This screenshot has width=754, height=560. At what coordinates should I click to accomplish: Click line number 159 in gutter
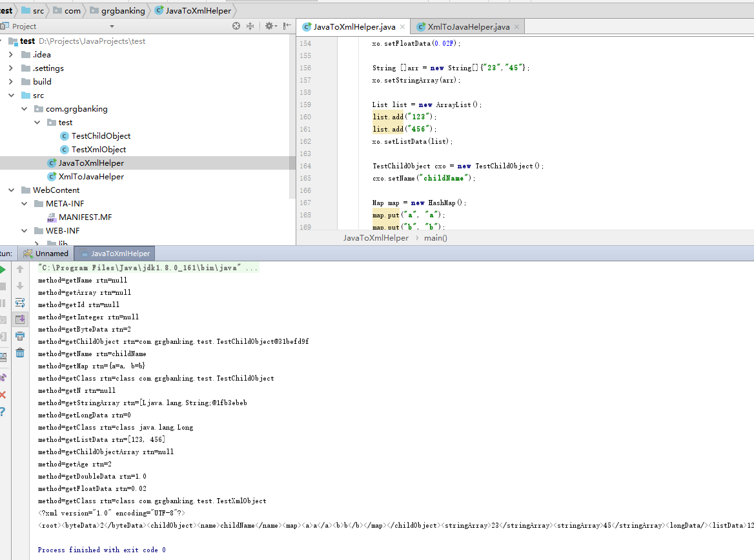[305, 105]
